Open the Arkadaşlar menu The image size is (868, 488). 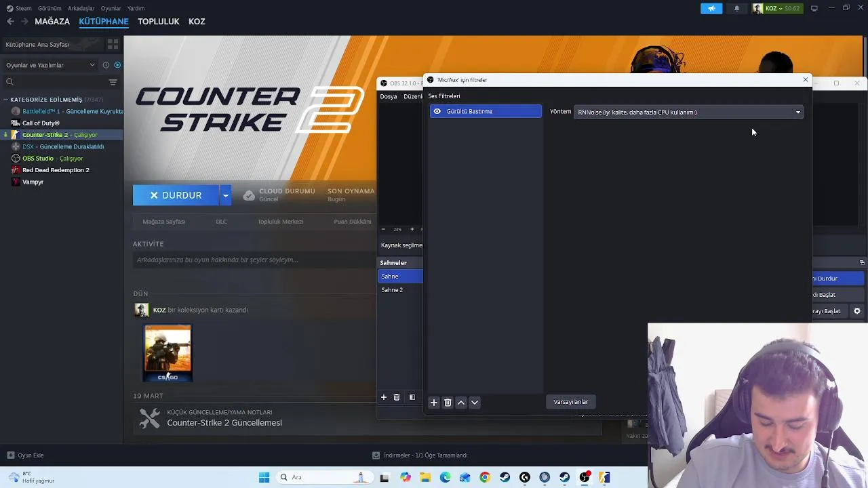click(81, 8)
